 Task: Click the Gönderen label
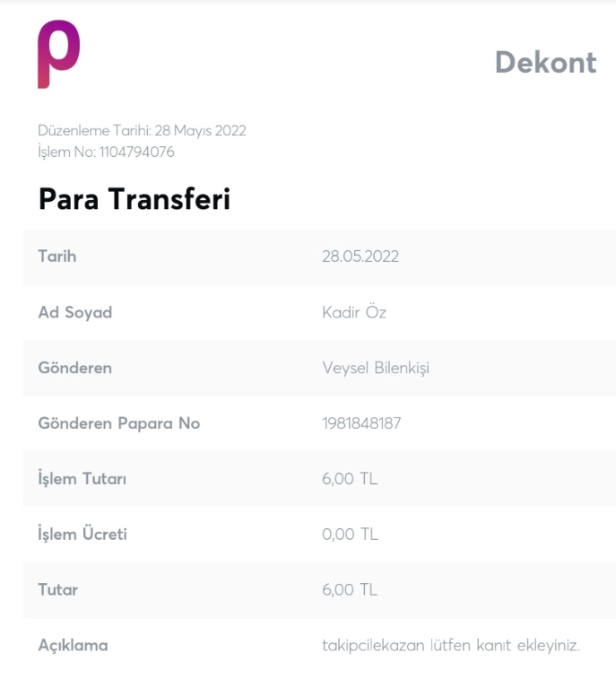(75, 368)
